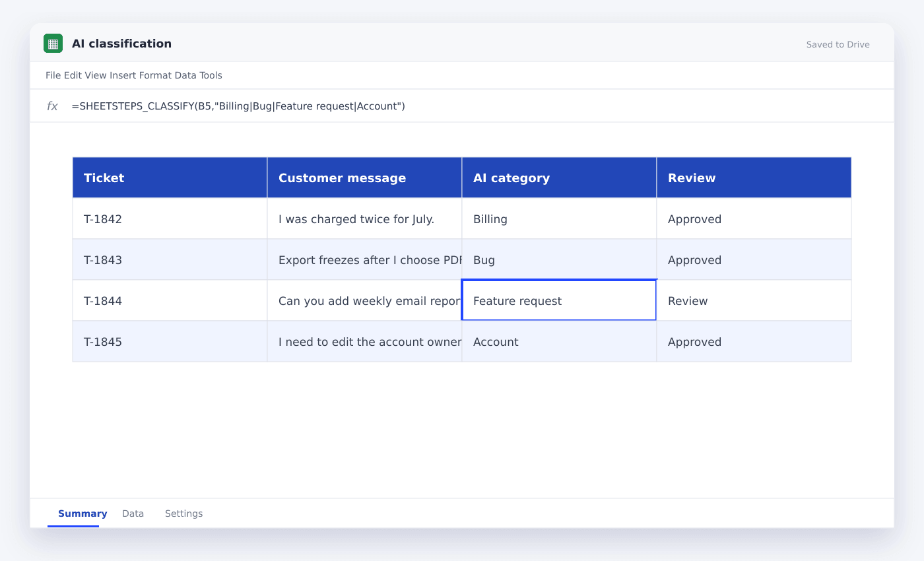The width and height of the screenshot is (924, 561).
Task: Select the Bug category cell
Action: point(559,259)
